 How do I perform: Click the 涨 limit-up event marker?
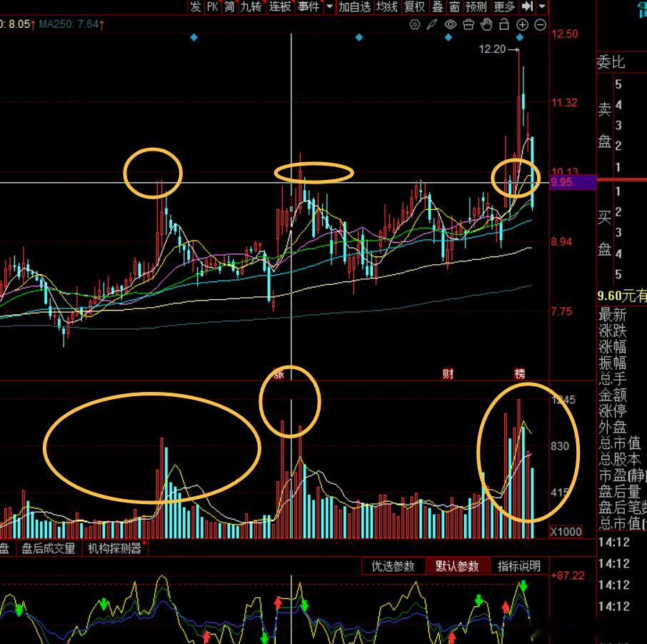pyautogui.click(x=279, y=374)
